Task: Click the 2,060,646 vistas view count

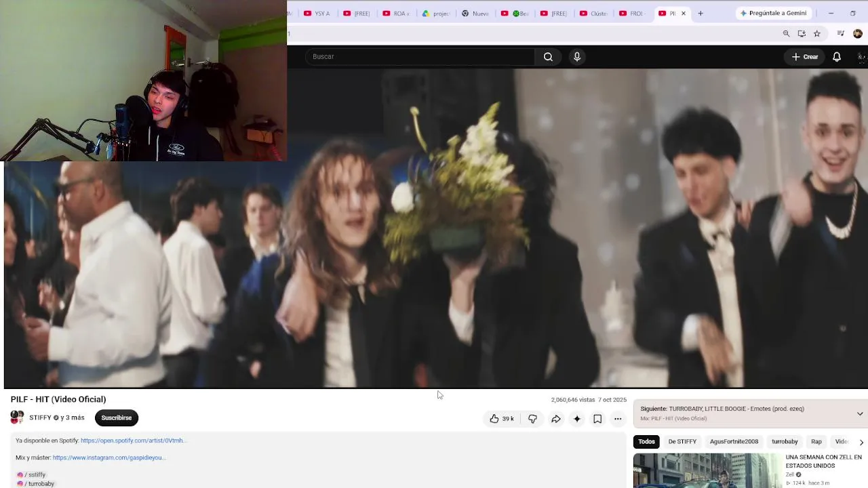Action: click(x=573, y=400)
